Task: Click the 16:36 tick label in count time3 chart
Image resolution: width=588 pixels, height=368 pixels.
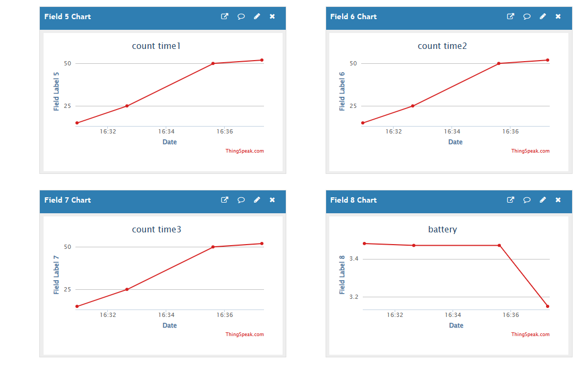Action: (x=225, y=315)
